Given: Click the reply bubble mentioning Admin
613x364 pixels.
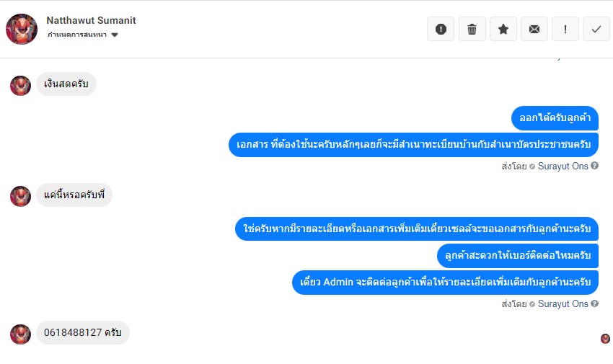Looking at the screenshot, I should pos(445,281).
